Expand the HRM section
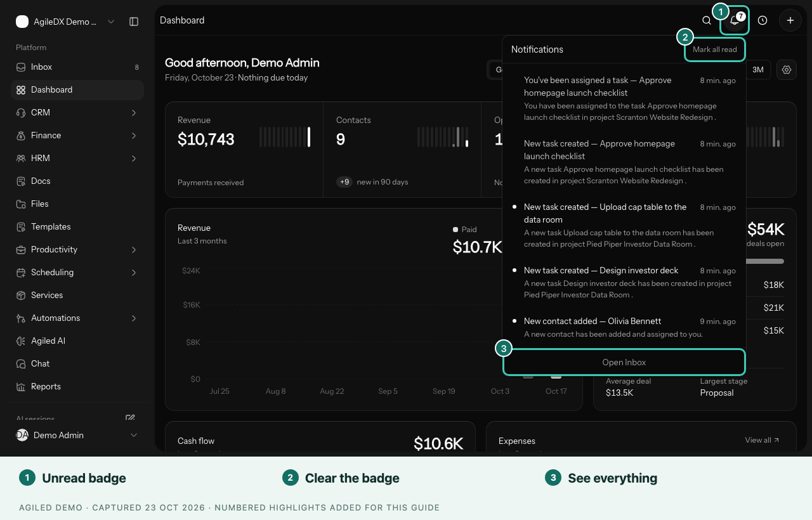Image resolution: width=812 pixels, height=520 pixels. coord(77,159)
